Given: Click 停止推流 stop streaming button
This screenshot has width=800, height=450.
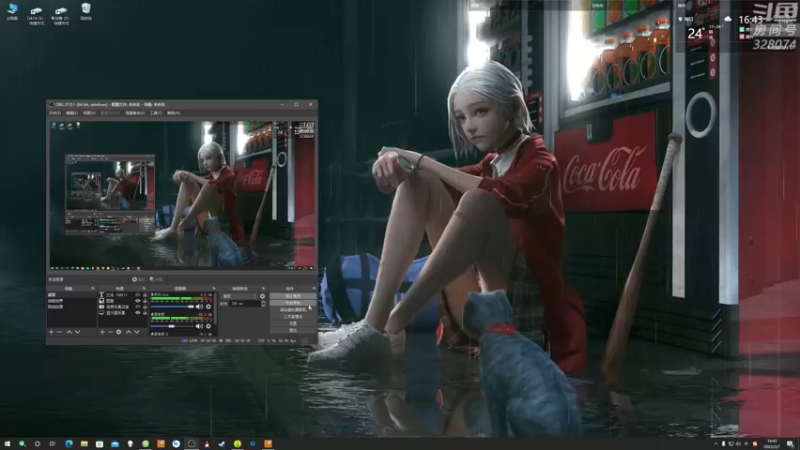Looking at the screenshot, I should click(x=293, y=296).
